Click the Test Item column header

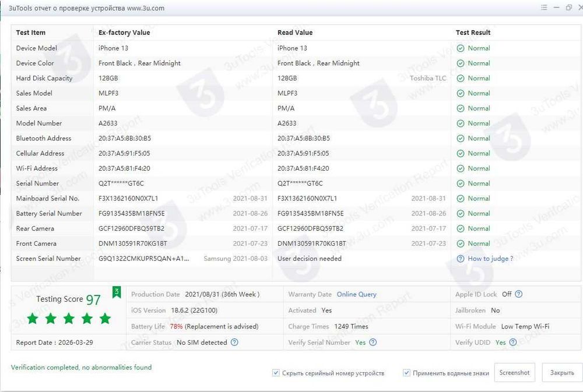(x=30, y=33)
